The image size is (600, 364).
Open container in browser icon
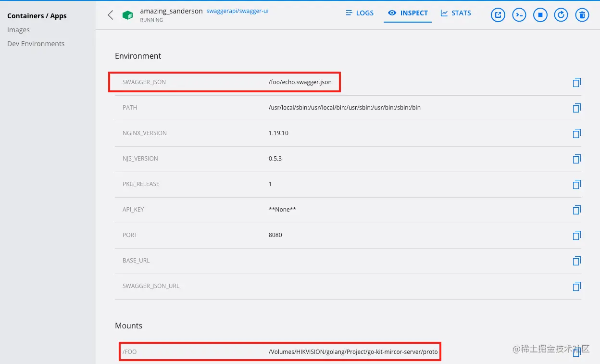[x=498, y=15]
